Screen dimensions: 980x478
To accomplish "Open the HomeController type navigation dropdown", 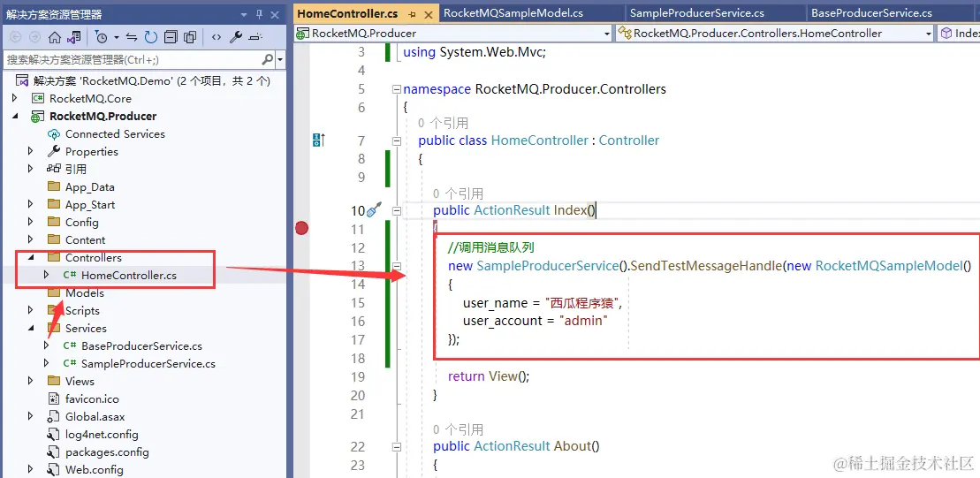I will tap(929, 33).
